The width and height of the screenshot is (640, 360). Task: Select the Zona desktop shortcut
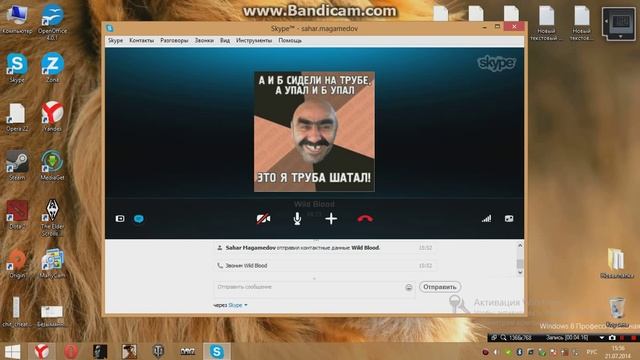[53, 67]
